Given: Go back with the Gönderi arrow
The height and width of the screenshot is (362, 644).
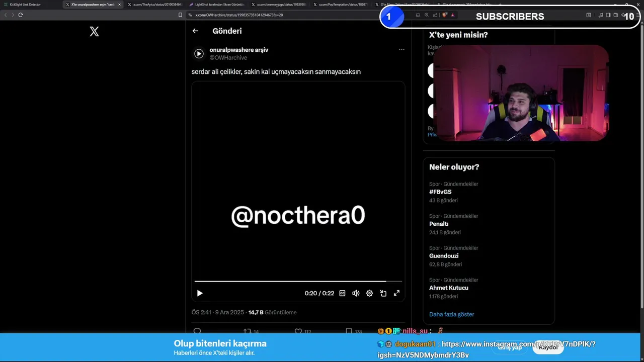Looking at the screenshot, I should click(195, 31).
